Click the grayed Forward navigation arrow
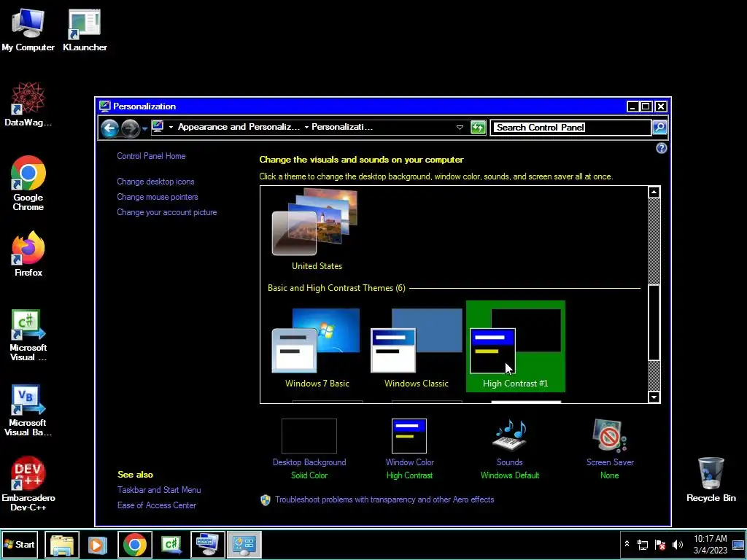The width and height of the screenshot is (747, 560). 130,128
